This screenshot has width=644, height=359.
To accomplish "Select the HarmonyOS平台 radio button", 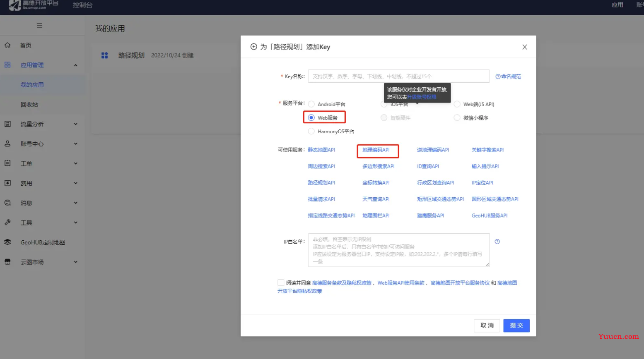I will point(311,132).
